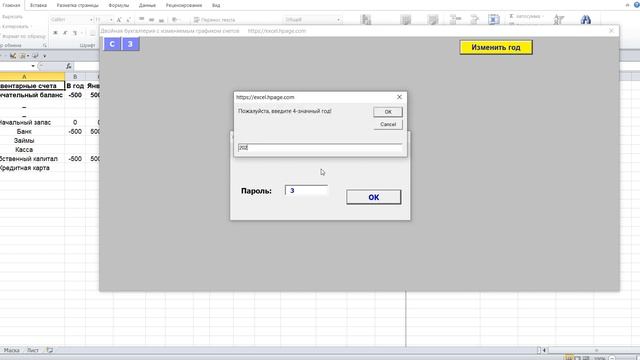Click the align top icon
Image resolution: width=640 pixels, height=360 pixels.
[x=142, y=19]
